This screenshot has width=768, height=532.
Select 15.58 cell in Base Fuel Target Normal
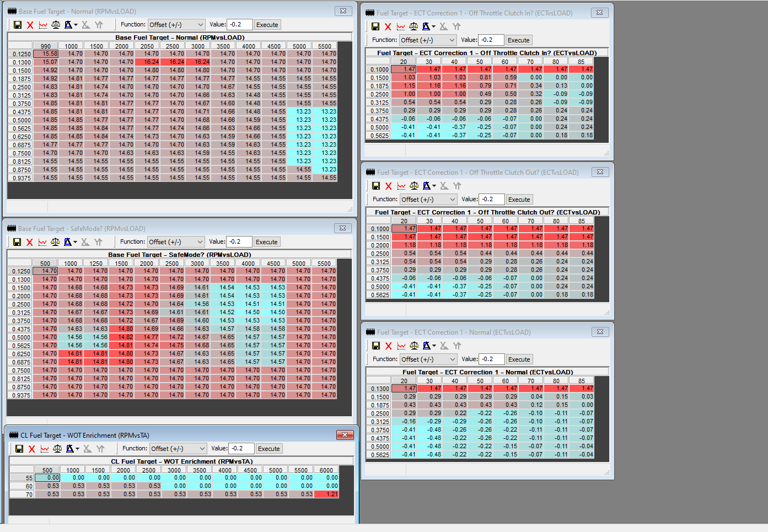[46, 54]
